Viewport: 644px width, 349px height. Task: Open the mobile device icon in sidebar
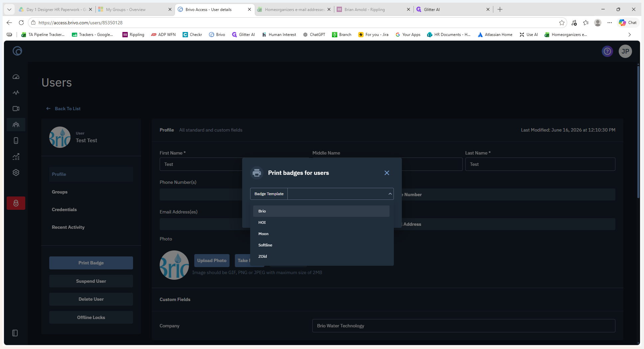tap(16, 141)
